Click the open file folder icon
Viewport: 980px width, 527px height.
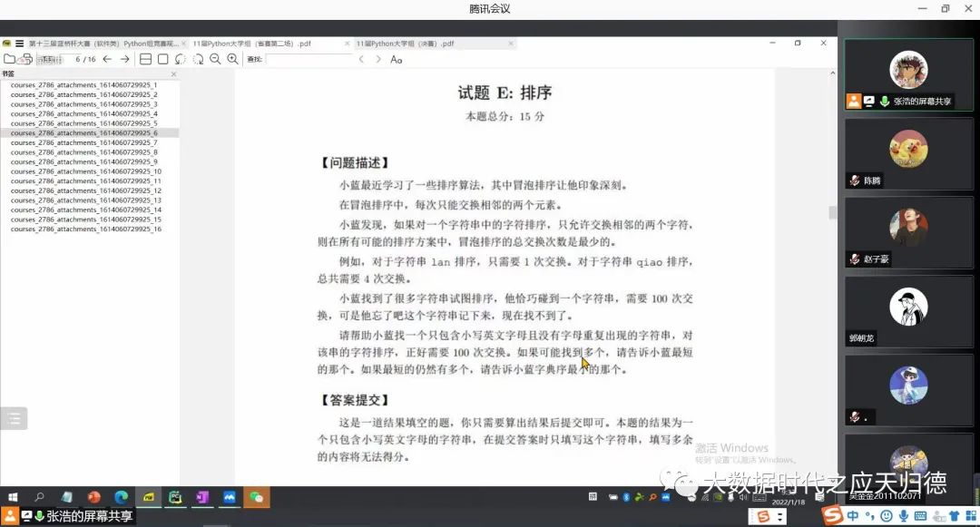tap(9, 59)
